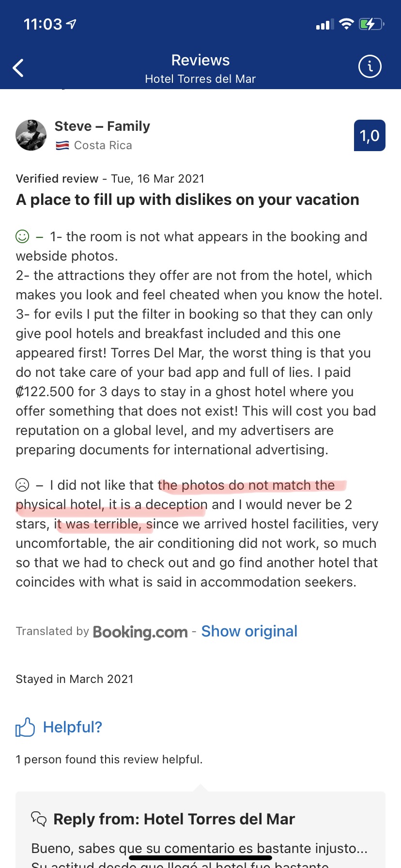The width and height of the screenshot is (401, 868).
Task: Select the smiley face icon for positives
Action: point(22,237)
